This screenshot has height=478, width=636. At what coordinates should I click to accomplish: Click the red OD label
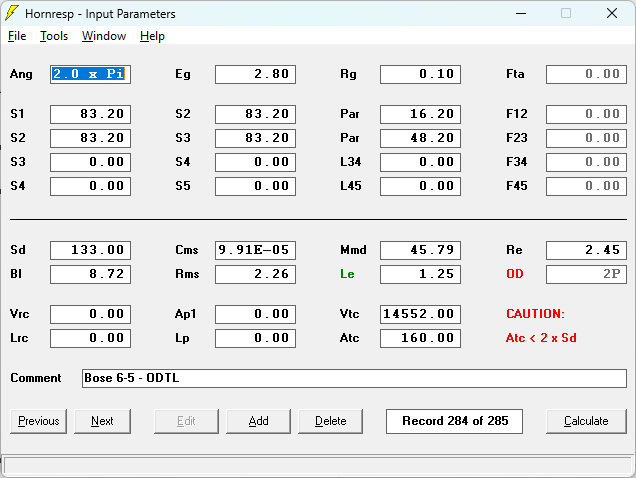(x=515, y=274)
